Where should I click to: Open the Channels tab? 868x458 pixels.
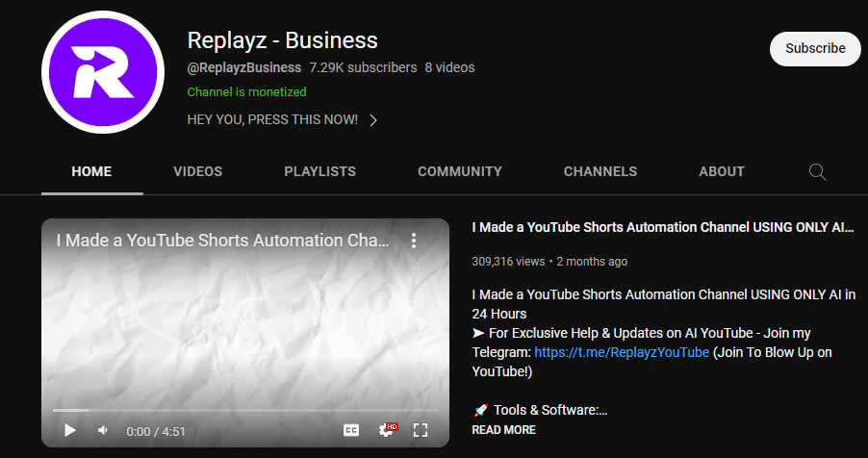[600, 171]
